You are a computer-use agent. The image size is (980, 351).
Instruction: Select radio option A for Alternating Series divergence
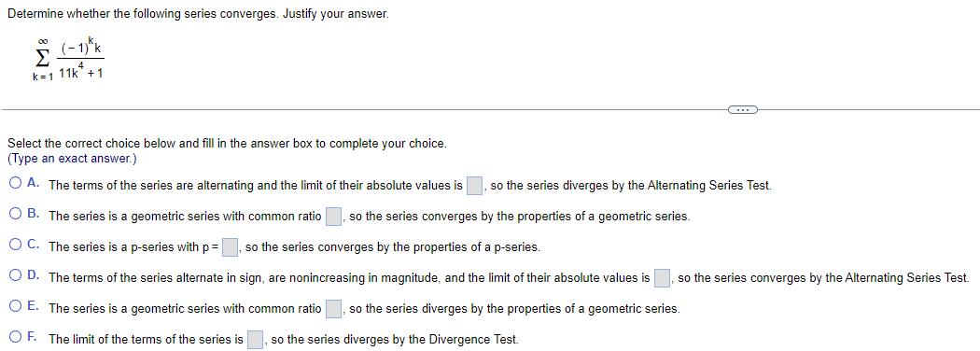pos(15,185)
